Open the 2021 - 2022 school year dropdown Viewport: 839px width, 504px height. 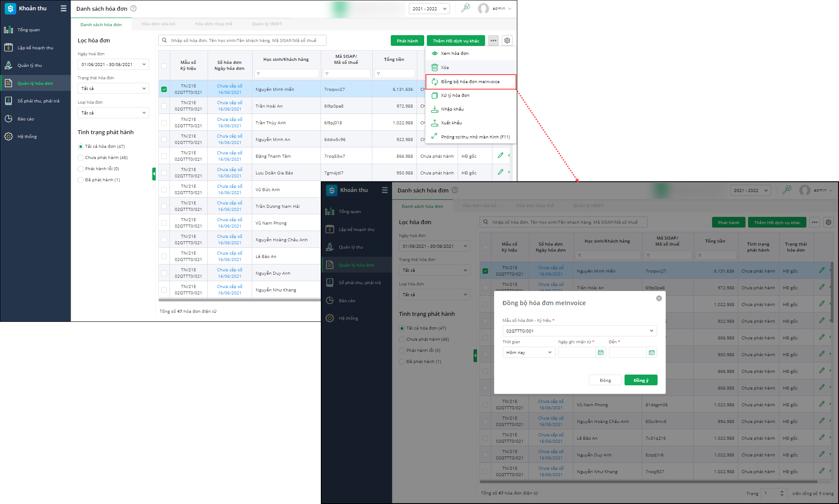coord(429,9)
